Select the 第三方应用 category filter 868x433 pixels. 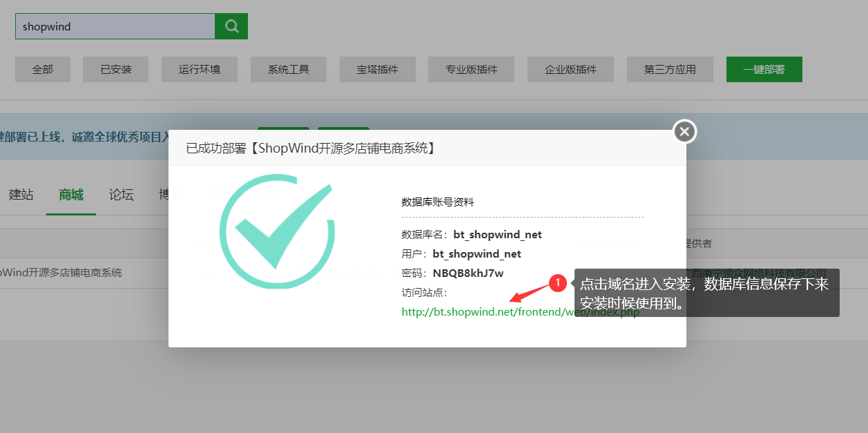pos(670,69)
